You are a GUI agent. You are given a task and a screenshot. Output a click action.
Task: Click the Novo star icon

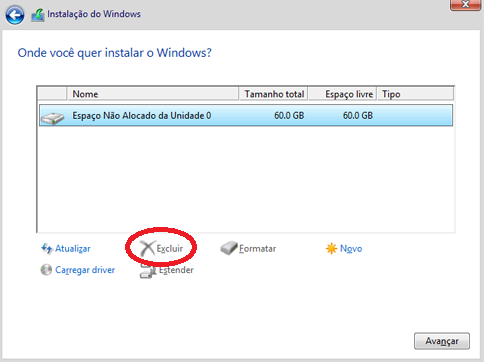(x=331, y=249)
